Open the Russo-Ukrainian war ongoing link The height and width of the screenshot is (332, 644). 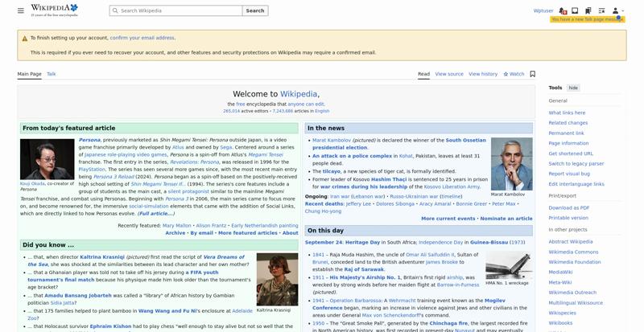(x=414, y=197)
